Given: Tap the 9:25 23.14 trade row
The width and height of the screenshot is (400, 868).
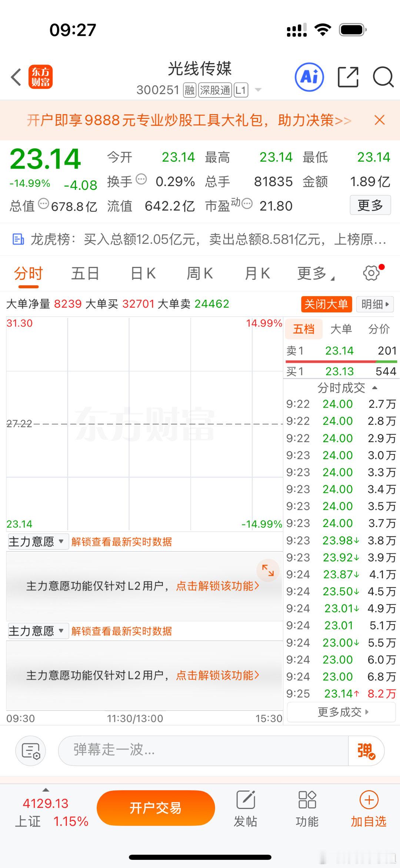Looking at the screenshot, I should pyautogui.click(x=341, y=693).
